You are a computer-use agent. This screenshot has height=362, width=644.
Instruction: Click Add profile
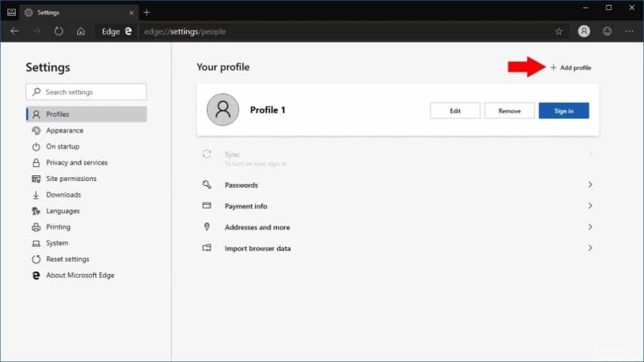pos(570,67)
